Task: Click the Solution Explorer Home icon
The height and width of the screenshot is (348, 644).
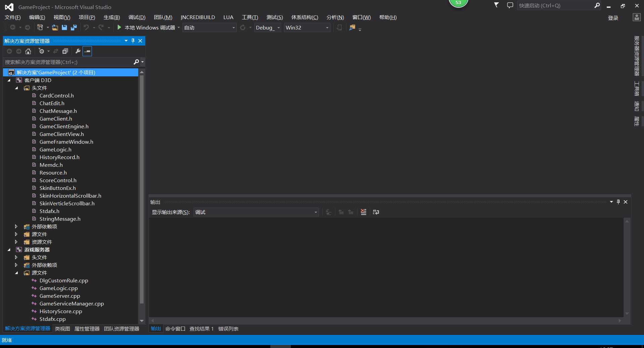Action: [x=28, y=51]
